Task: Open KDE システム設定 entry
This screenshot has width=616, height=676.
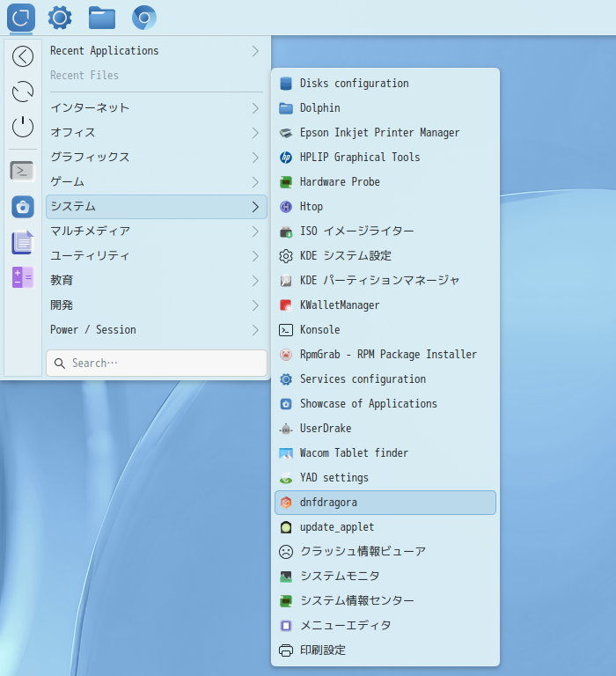Action: click(x=385, y=256)
